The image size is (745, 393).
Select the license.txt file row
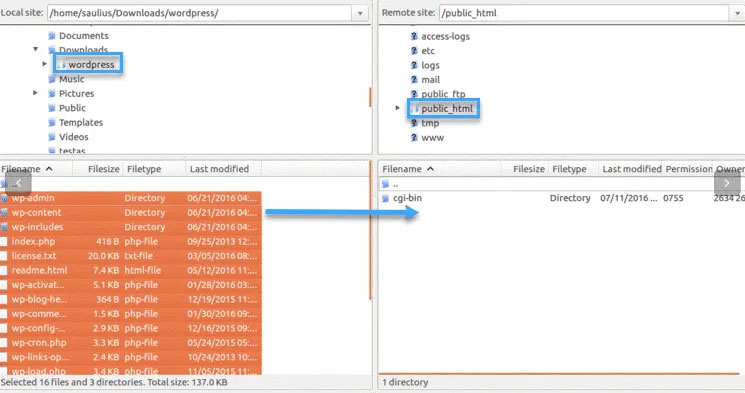tap(131, 256)
